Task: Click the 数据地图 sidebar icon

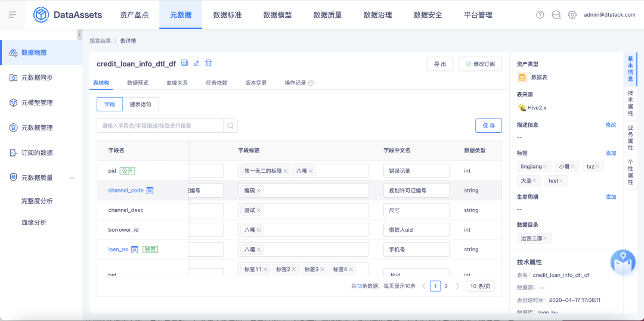Action: 13,52
